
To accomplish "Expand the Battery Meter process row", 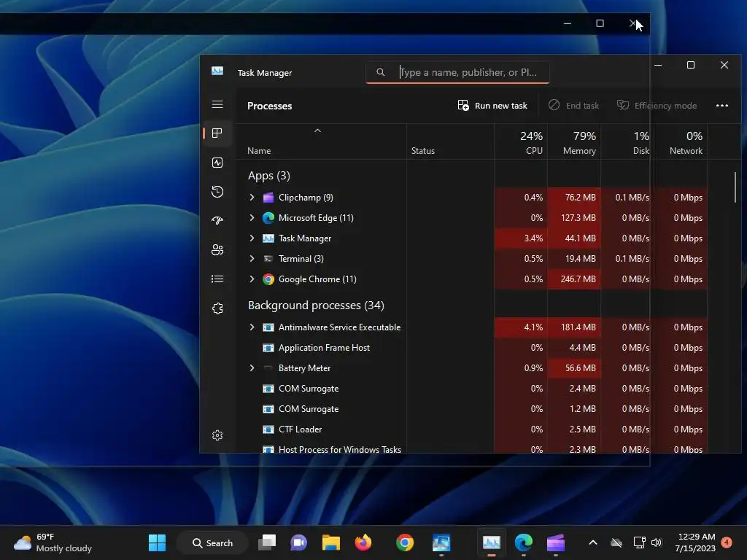I will coord(252,368).
